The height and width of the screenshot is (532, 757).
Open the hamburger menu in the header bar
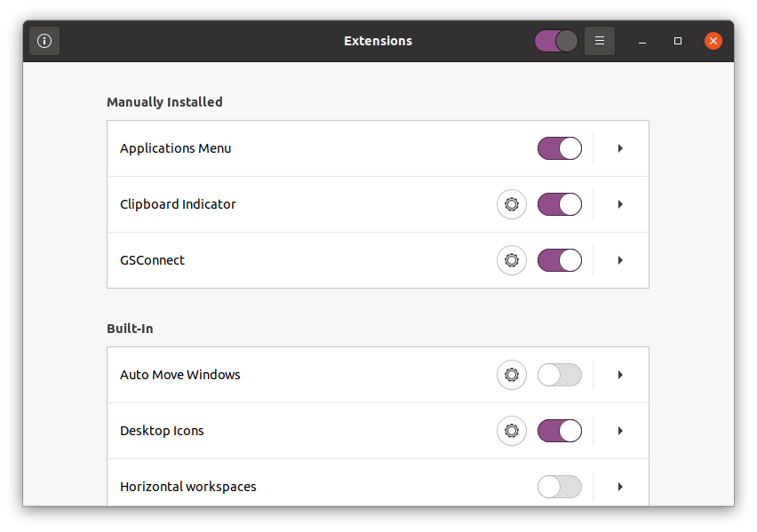pos(600,41)
